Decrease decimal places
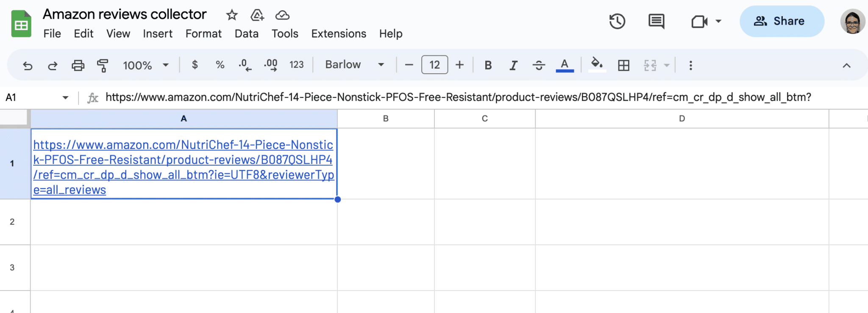The width and height of the screenshot is (868, 313). click(x=245, y=65)
